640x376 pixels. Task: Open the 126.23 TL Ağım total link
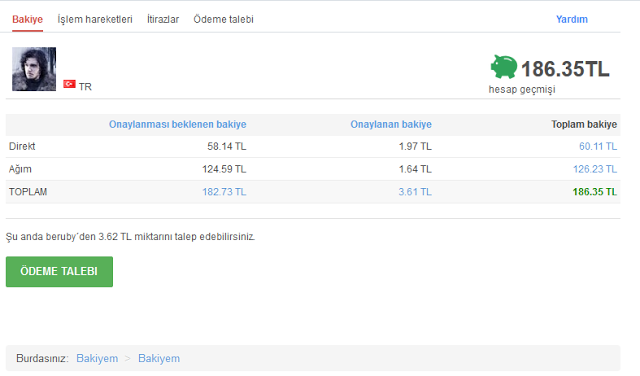(595, 169)
